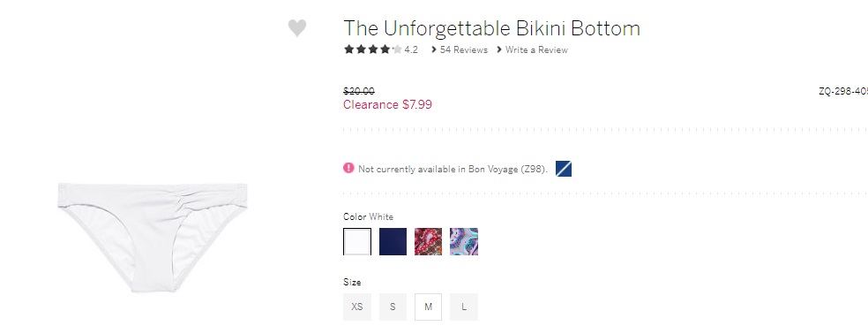Click the star rating icons
Screen dimensions: 868x326
tap(372, 49)
